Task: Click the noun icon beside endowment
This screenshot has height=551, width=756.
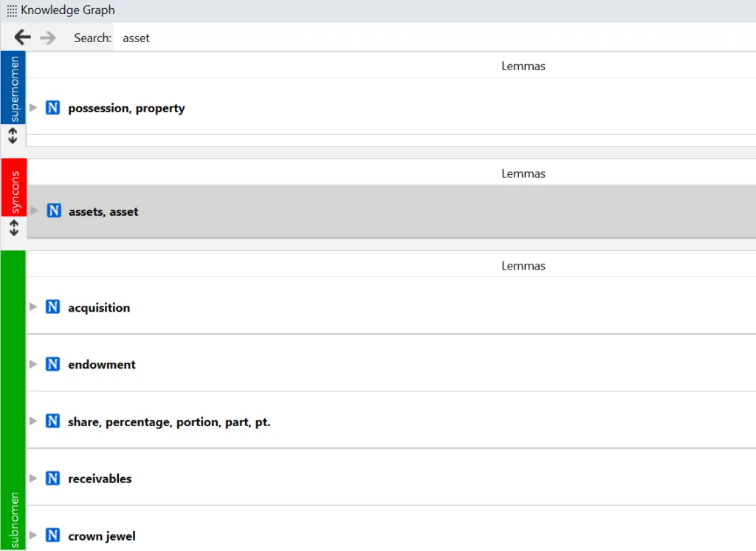Action: [52, 364]
